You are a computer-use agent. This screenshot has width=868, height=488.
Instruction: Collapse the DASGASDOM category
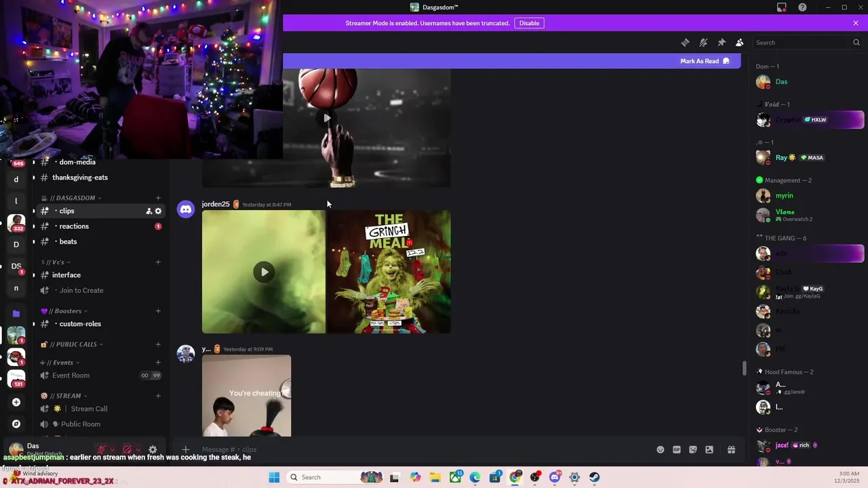click(x=75, y=198)
